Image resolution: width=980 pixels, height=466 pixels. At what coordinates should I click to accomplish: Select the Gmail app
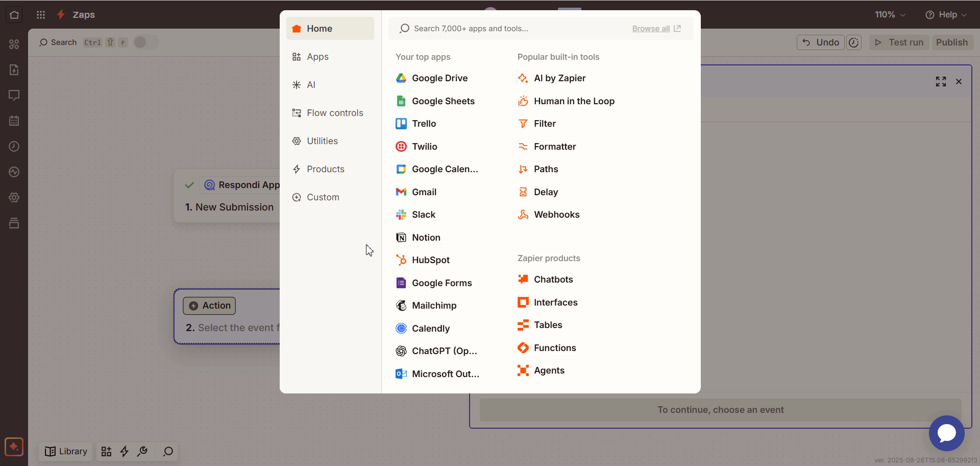(416, 192)
